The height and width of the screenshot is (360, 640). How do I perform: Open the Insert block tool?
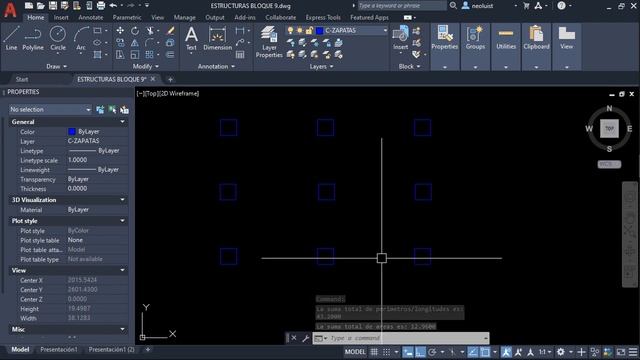coord(400,38)
